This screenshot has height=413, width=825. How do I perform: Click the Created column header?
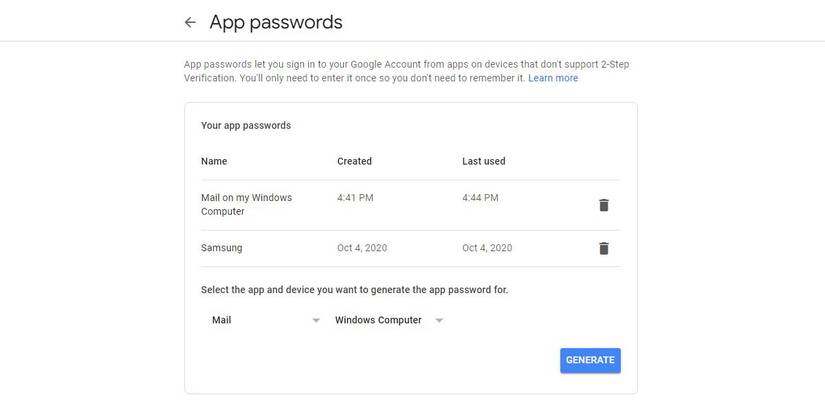click(x=354, y=161)
